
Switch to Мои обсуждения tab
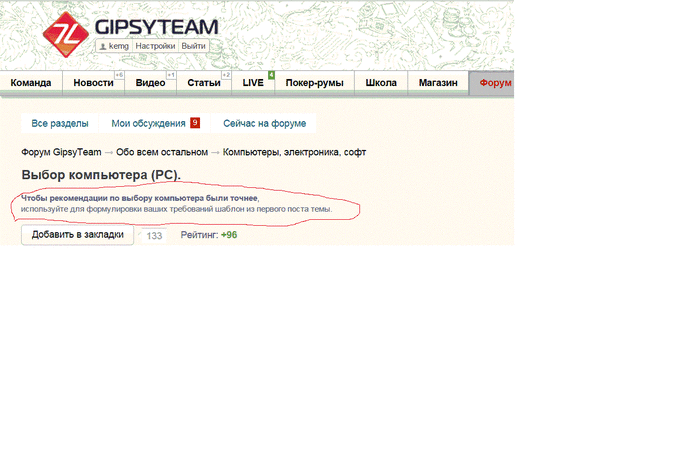[148, 123]
